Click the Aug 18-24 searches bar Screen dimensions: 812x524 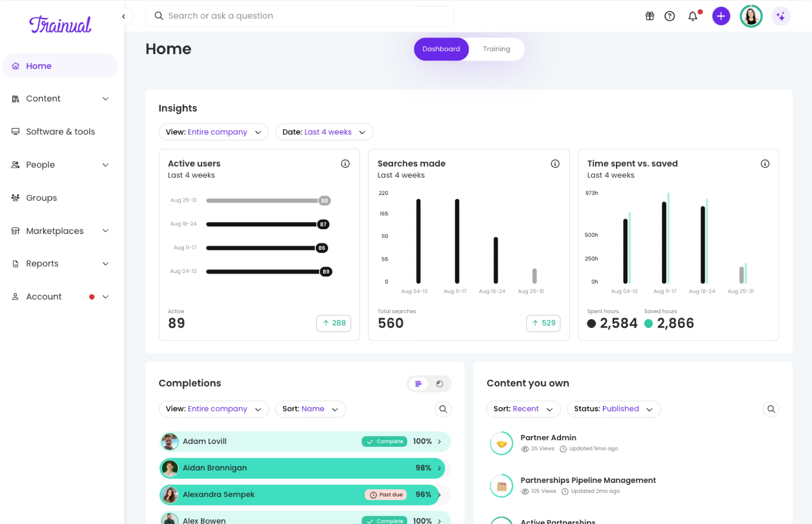point(496,260)
